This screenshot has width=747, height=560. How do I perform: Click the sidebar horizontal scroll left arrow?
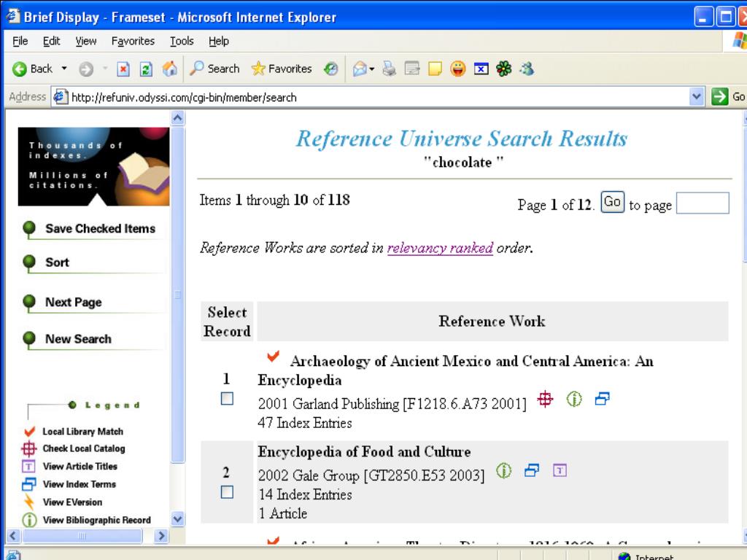click(13, 536)
